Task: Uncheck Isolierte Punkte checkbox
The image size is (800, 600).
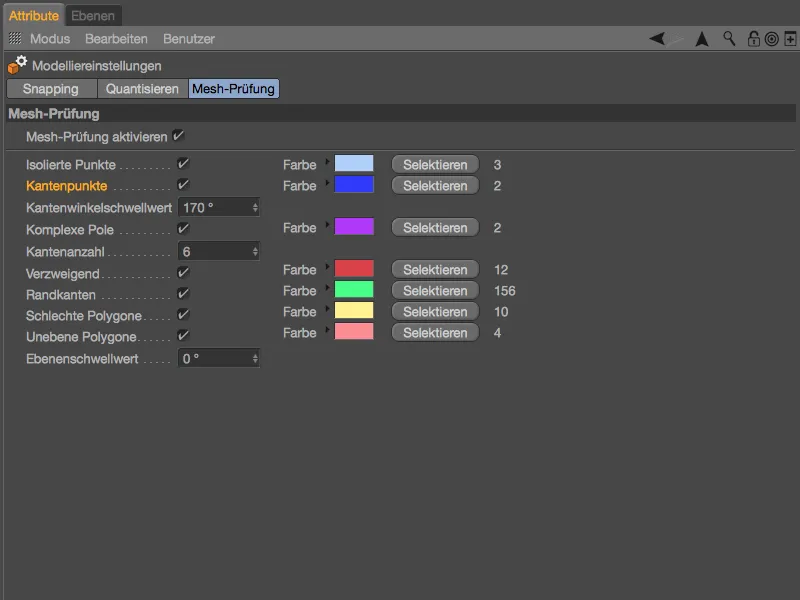Action: coord(183,164)
